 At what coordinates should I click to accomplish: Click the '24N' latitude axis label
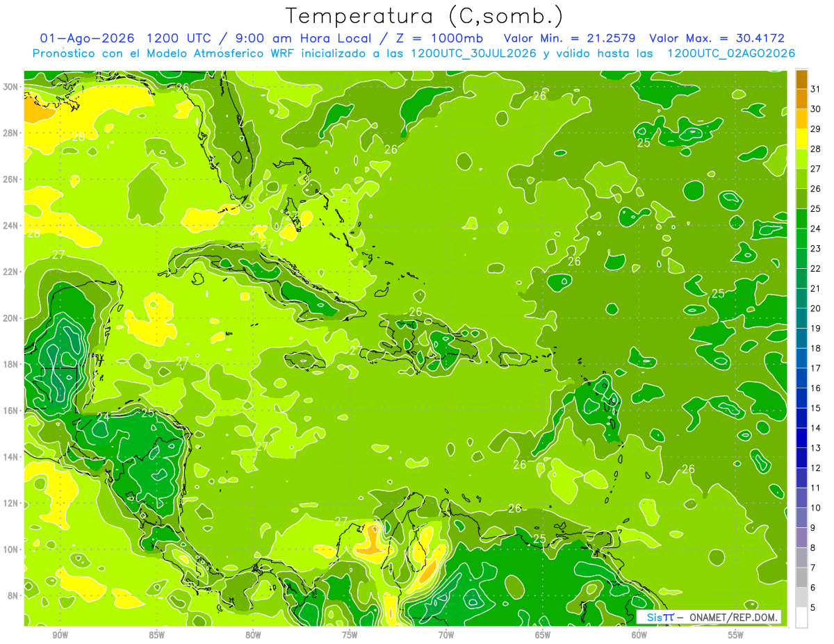tap(11, 225)
